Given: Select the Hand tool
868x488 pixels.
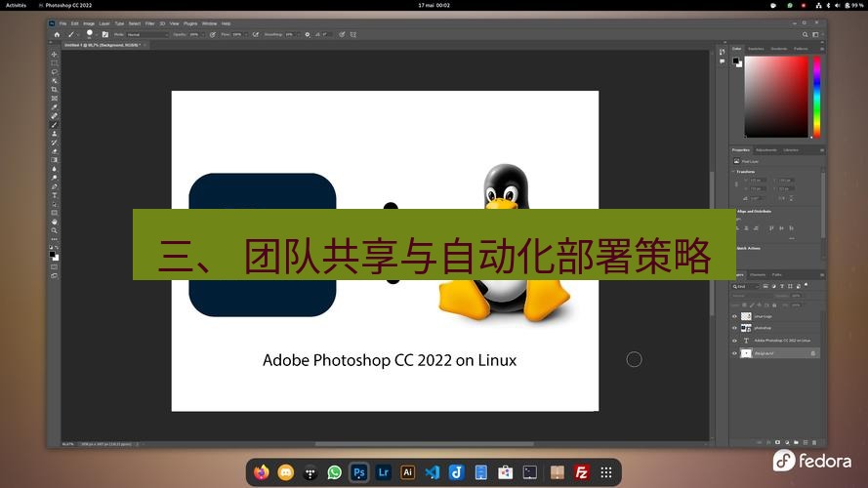Looking at the screenshot, I should 55,222.
